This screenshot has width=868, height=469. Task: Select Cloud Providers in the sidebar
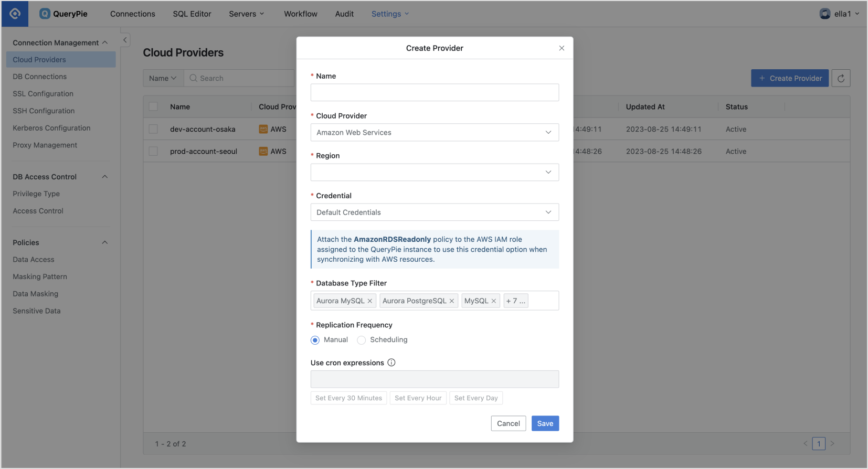point(61,59)
